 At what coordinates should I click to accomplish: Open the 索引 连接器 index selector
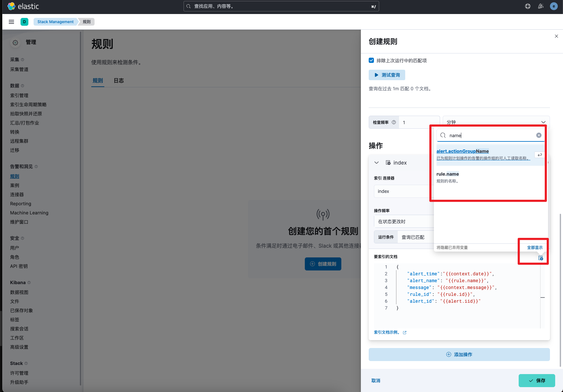pyautogui.click(x=404, y=191)
